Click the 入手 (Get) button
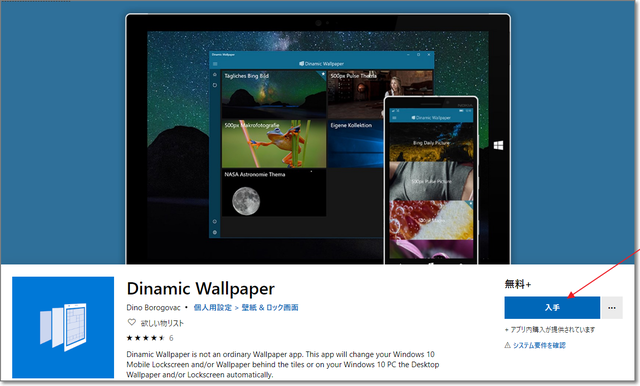 552,308
